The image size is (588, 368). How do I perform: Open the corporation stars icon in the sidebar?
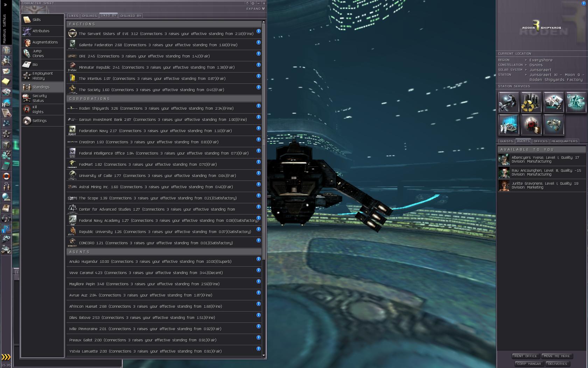pyautogui.click(x=6, y=134)
